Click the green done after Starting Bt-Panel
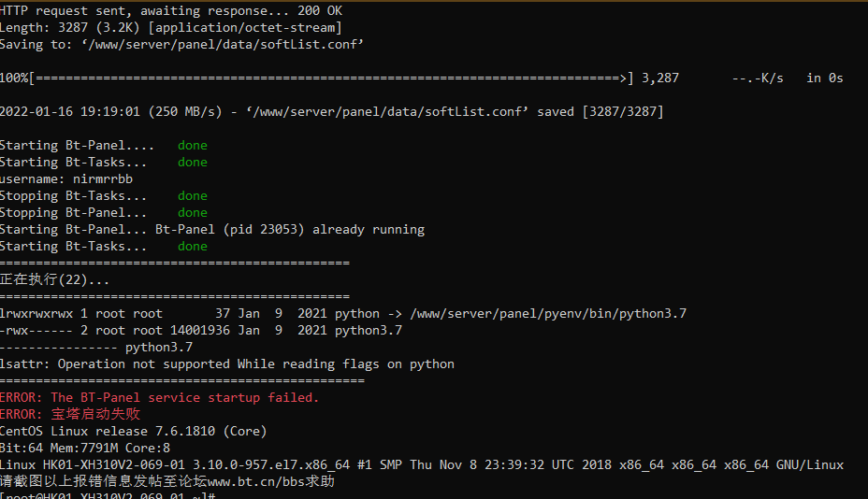The width and height of the screenshot is (868, 499). pyautogui.click(x=192, y=145)
